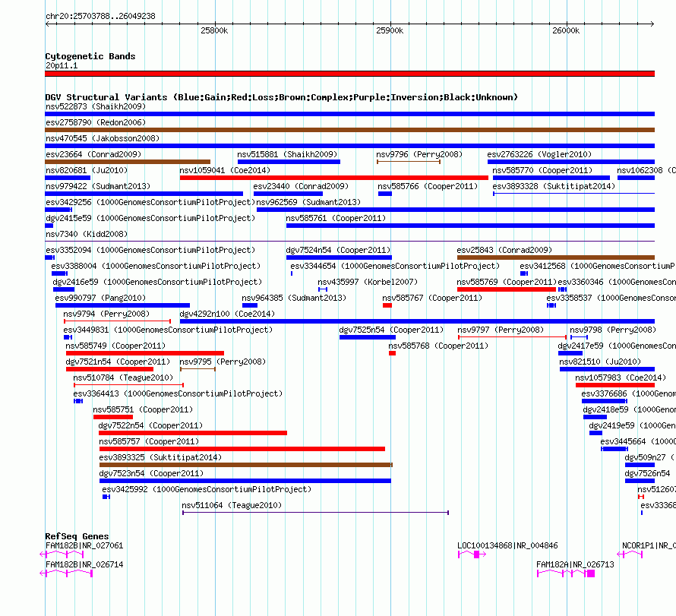Click the purple nsv511064 inversion line
This screenshot has height=616, width=676.
tap(315, 513)
